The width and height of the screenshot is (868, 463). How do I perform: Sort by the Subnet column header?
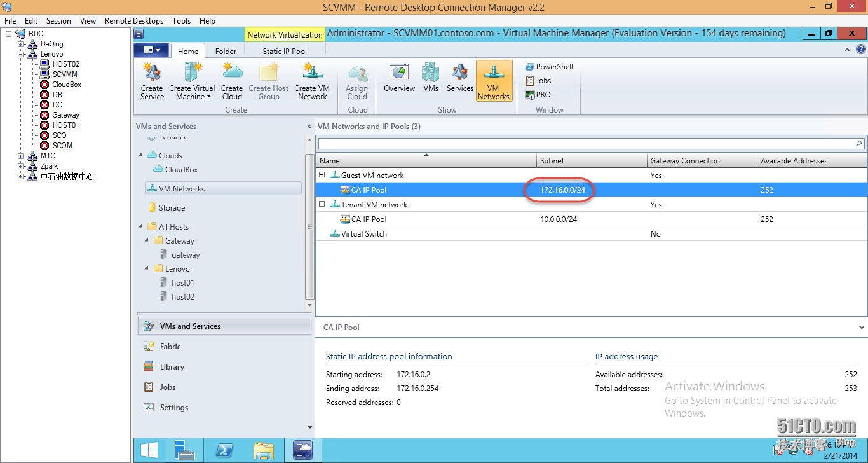pyautogui.click(x=592, y=161)
